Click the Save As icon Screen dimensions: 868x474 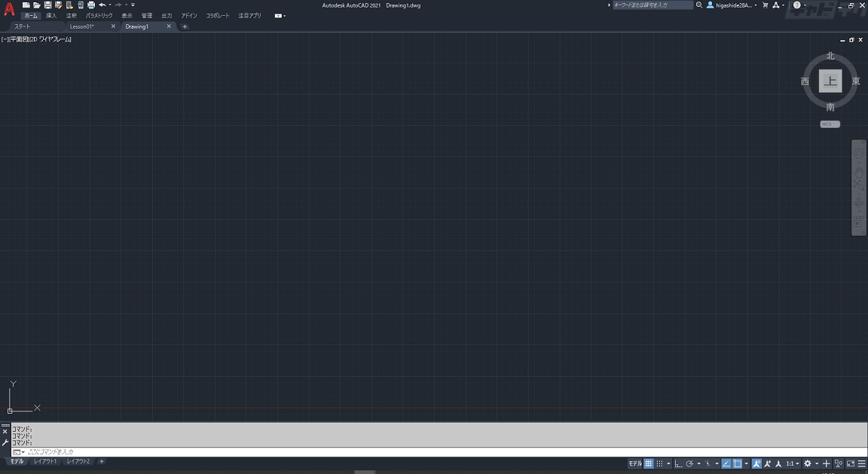coord(59,5)
